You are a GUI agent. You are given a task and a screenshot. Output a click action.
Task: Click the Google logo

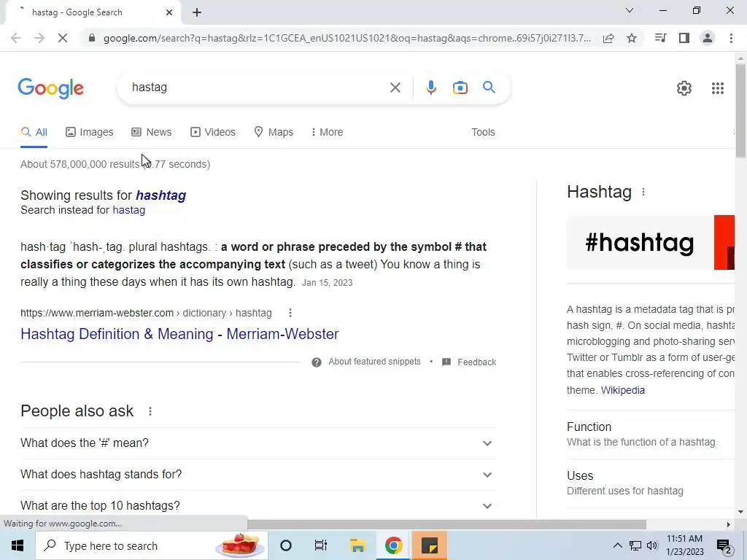coord(50,88)
